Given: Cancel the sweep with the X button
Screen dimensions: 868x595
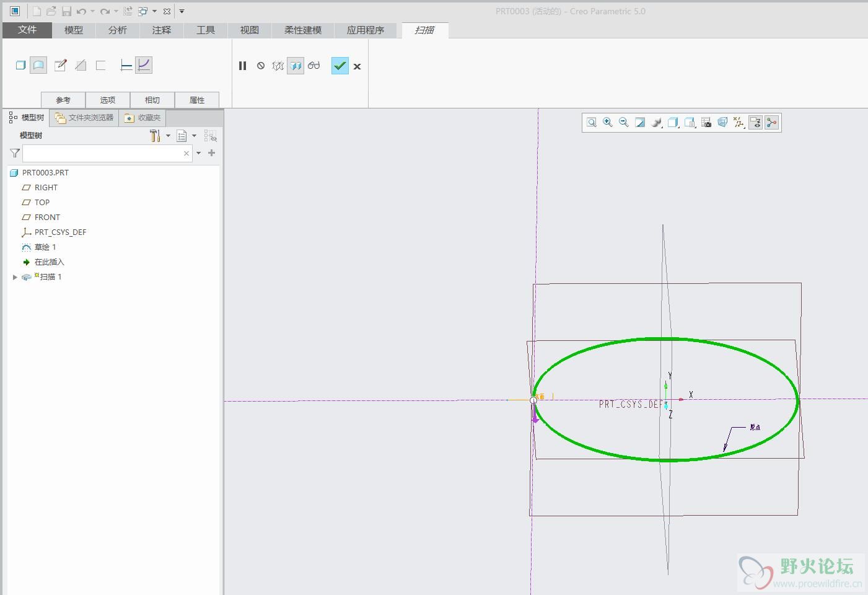Looking at the screenshot, I should (357, 66).
